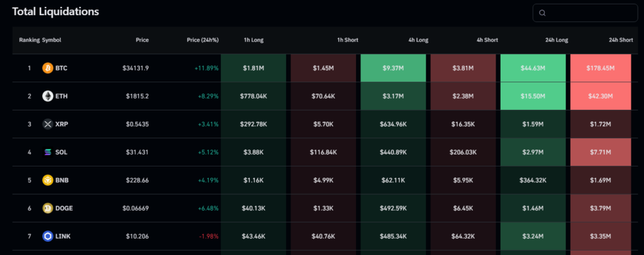Click the Total Liquidations heading
The height and width of the screenshot is (255, 644).
click(55, 11)
